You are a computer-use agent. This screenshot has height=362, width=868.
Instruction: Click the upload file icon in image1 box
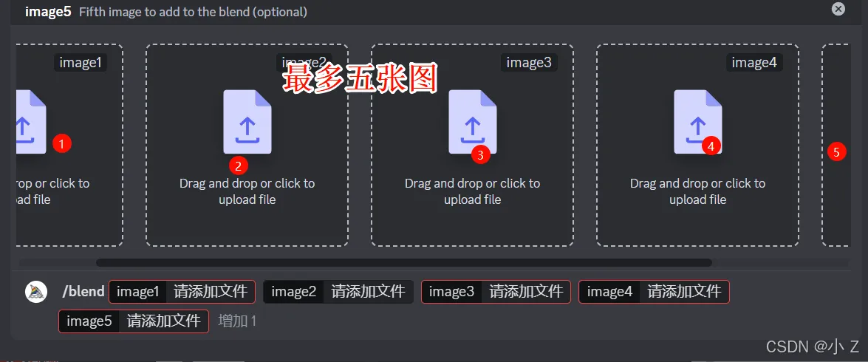[x=30, y=122]
